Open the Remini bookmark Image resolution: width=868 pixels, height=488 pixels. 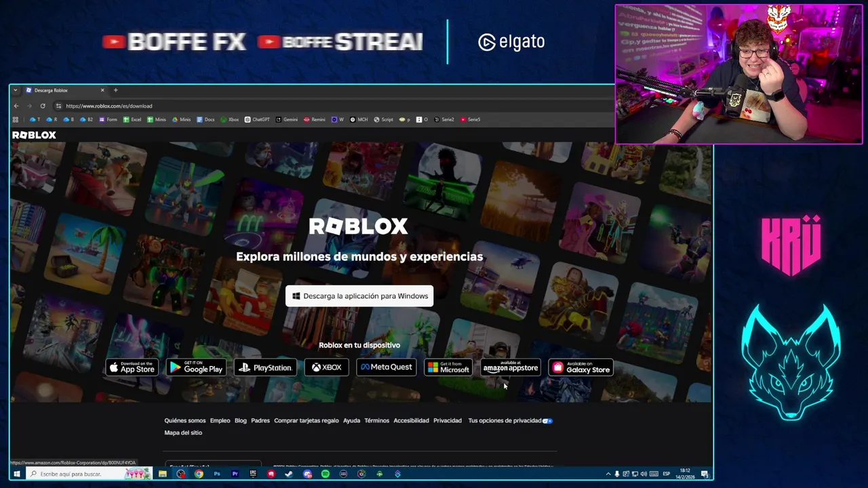click(x=315, y=119)
